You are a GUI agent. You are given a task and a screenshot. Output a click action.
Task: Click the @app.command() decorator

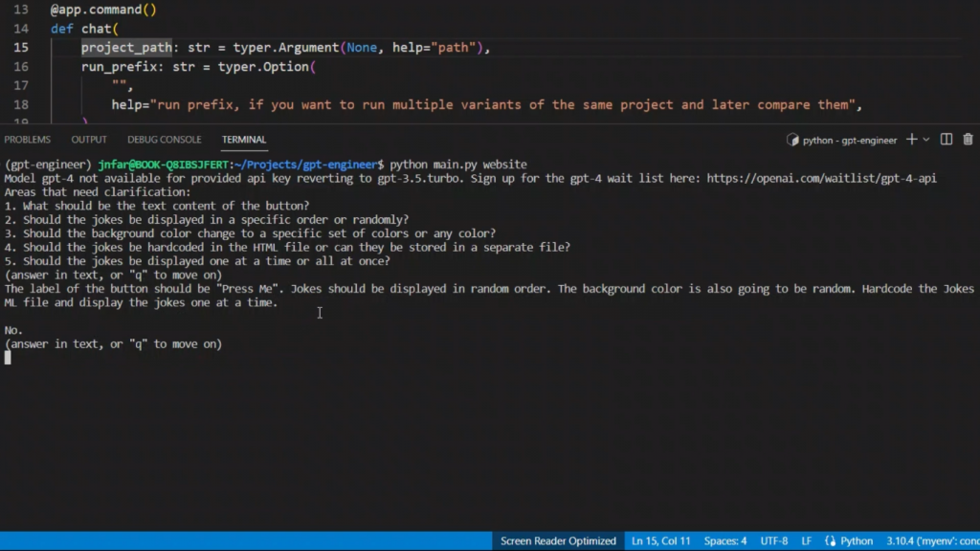pos(103,10)
